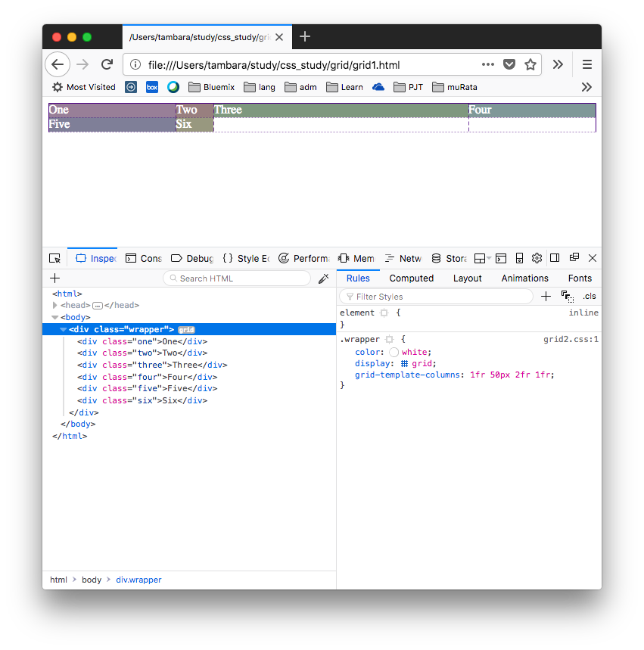Open the Animations sidebar tab
Screen dimensions: 644x650
click(525, 278)
